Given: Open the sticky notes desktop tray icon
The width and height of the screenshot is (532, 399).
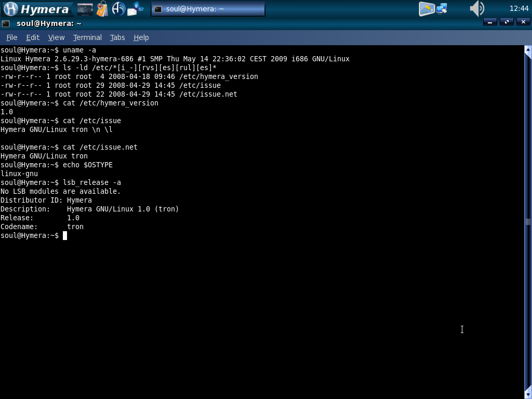Looking at the screenshot, I should click(427, 9).
